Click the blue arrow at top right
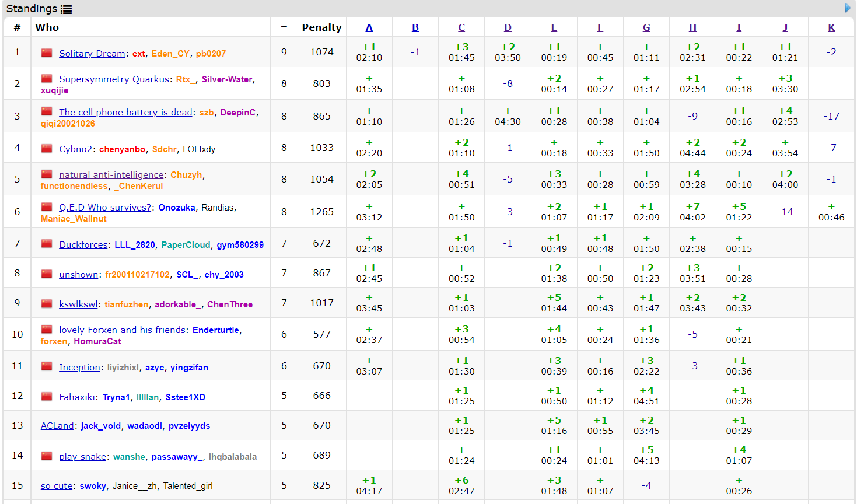Image resolution: width=857 pixels, height=504 pixels. click(848, 8)
